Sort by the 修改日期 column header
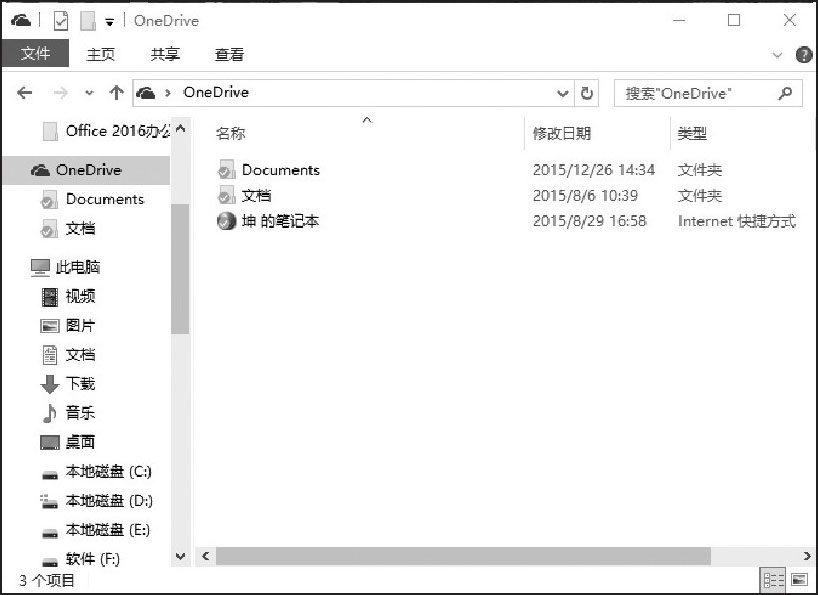The image size is (818, 595). pos(561,133)
